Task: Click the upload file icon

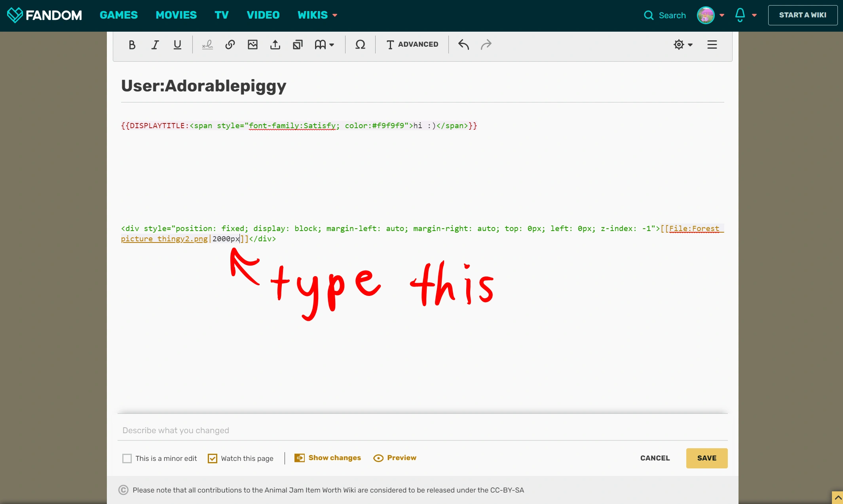Action: [275, 45]
